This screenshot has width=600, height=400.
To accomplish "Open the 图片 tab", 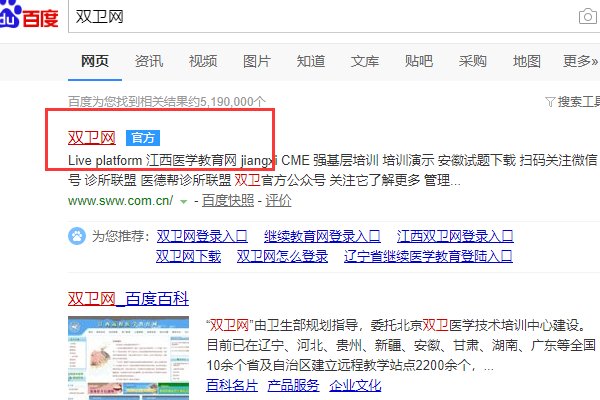I will pyautogui.click(x=257, y=61).
